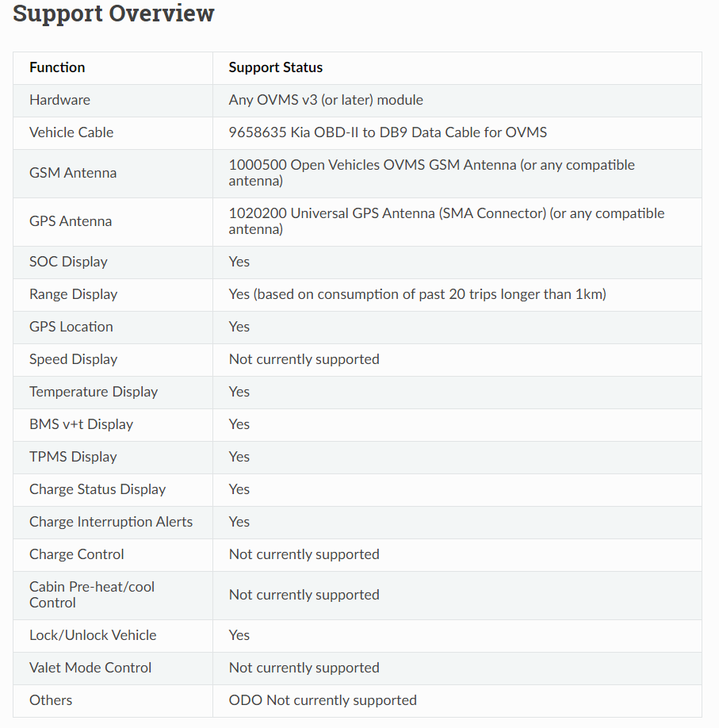The height and width of the screenshot is (728, 719).
Task: Click the SOC Display row label
Action: tap(69, 262)
